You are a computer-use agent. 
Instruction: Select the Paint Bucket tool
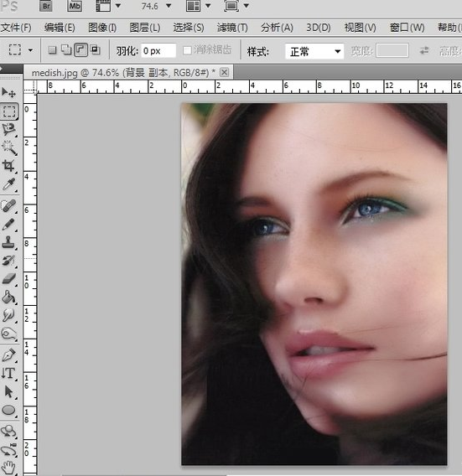tap(9, 297)
